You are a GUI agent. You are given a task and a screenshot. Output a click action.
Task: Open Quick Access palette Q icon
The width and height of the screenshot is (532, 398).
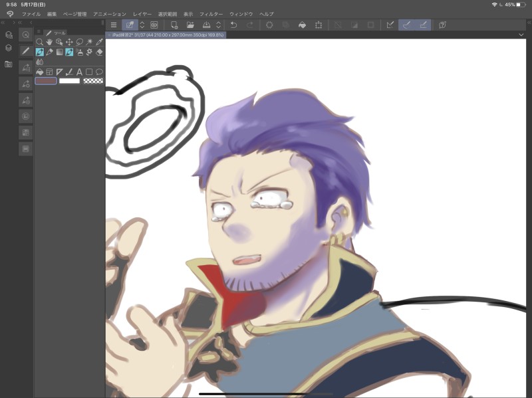pyautogui.click(x=25, y=35)
